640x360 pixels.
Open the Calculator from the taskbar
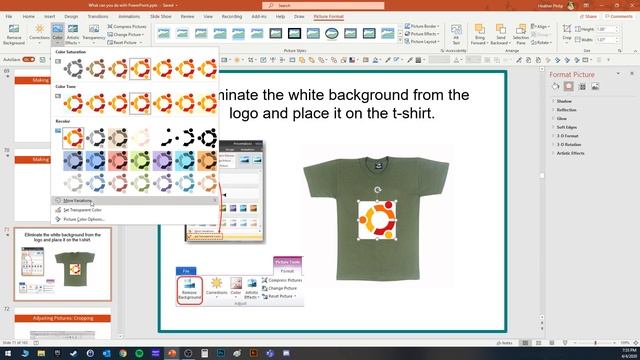(x=204, y=353)
